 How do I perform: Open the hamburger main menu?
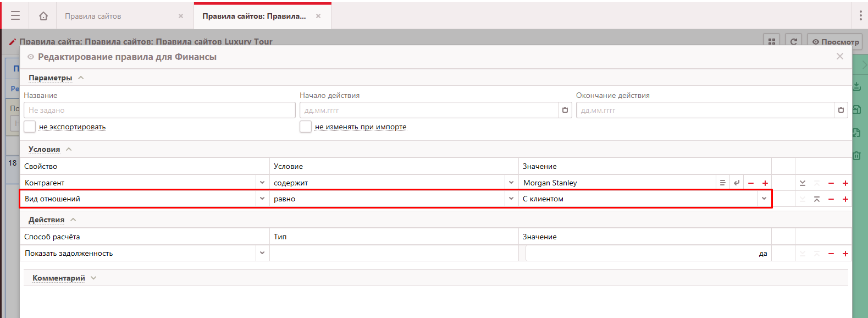[15, 16]
